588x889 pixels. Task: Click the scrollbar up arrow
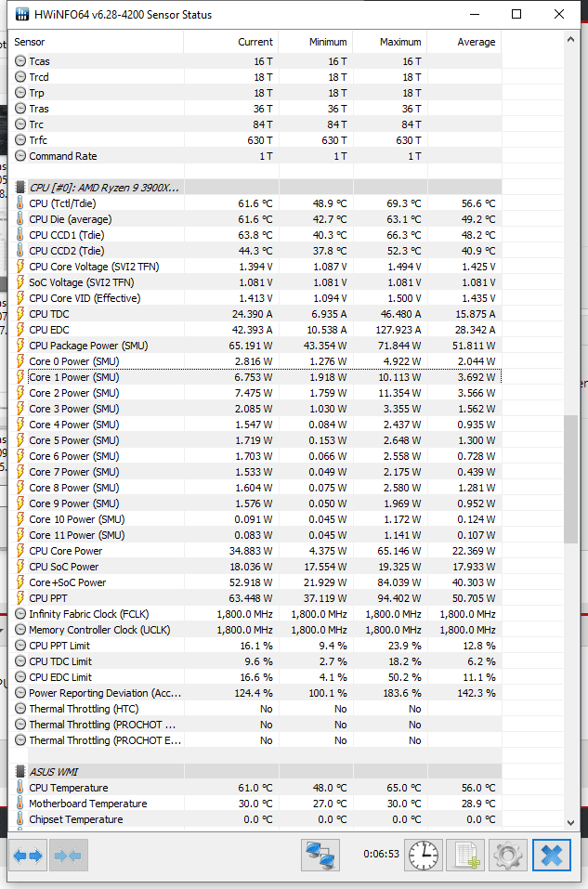point(570,39)
